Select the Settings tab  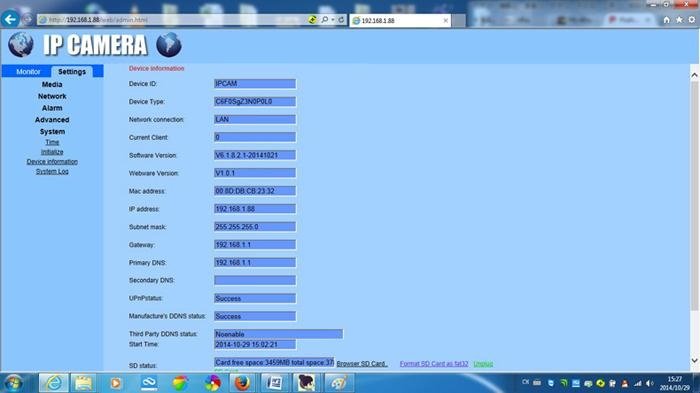click(x=72, y=71)
